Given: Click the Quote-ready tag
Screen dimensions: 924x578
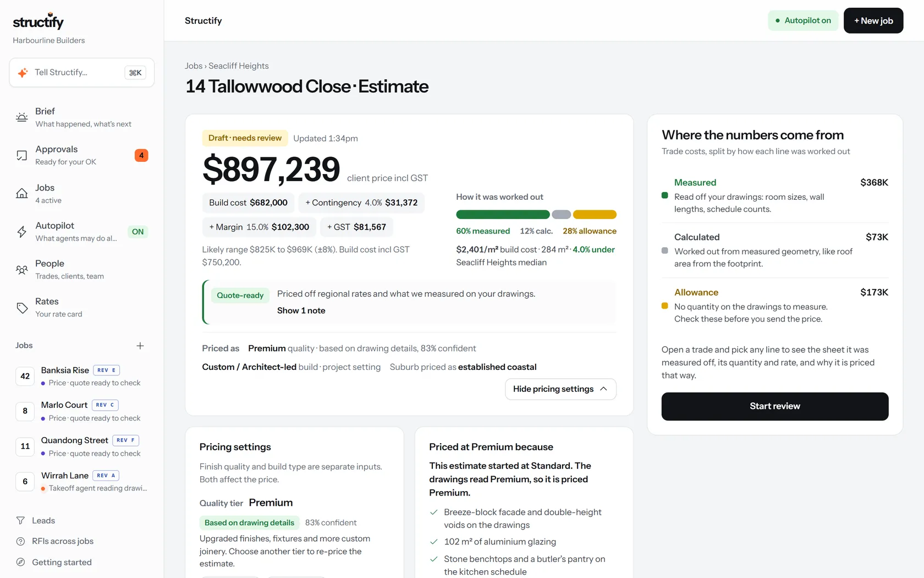Looking at the screenshot, I should coord(240,296).
